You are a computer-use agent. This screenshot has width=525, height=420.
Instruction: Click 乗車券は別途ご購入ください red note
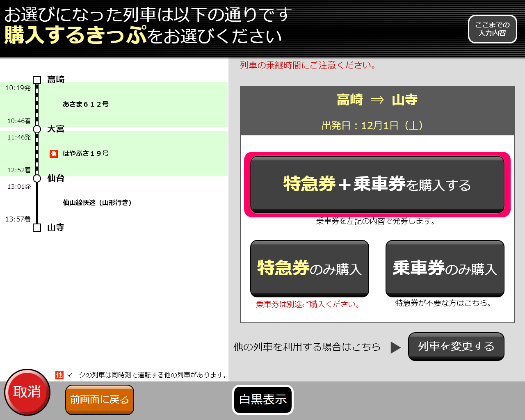click(308, 304)
